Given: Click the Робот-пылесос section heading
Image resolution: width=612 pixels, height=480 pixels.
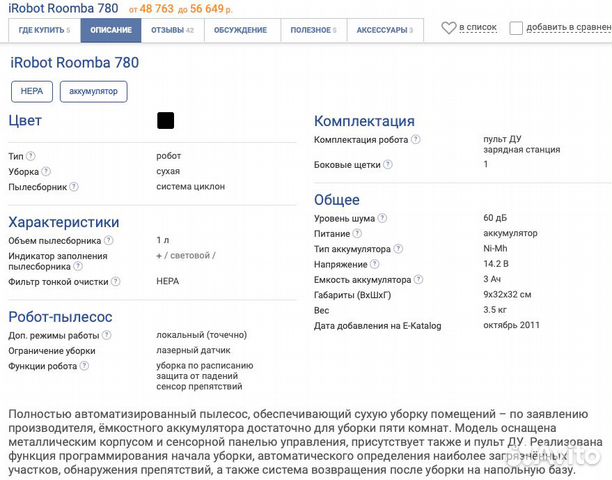Looking at the screenshot, I should 60,316.
